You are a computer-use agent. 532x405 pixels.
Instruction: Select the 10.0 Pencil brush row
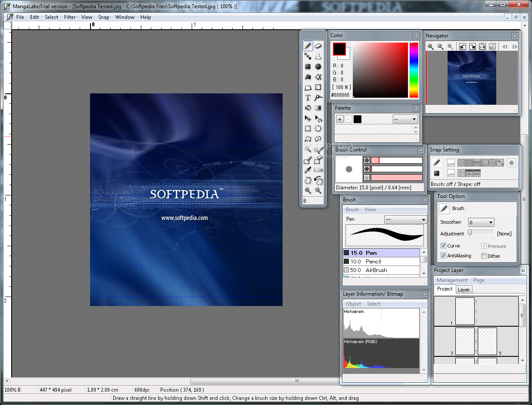(x=381, y=261)
